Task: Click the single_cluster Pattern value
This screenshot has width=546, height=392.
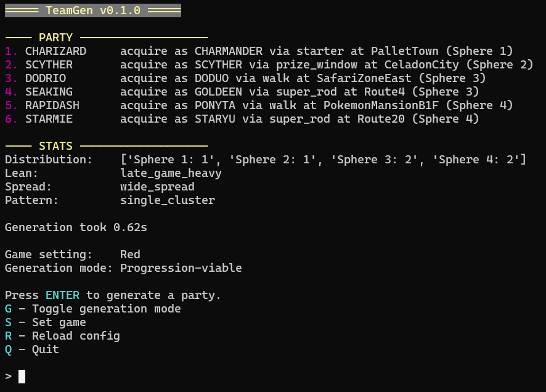Action: 169,200
